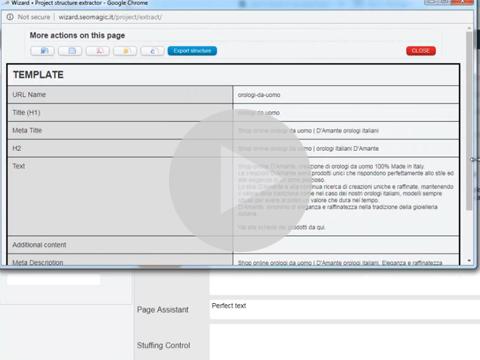This screenshot has height=360, width=480.
Task: Click the Export structure button
Action: (192, 51)
